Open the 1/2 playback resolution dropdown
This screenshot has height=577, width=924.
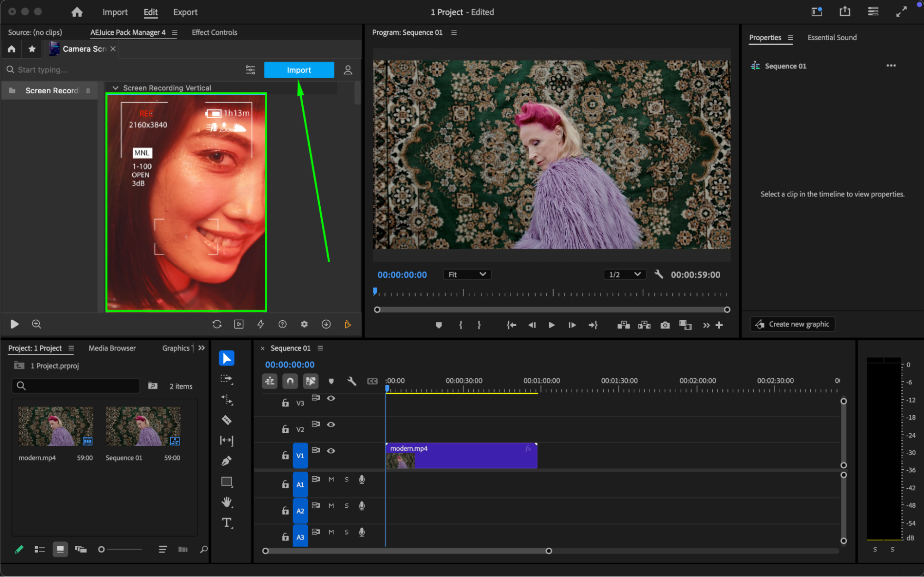pyautogui.click(x=624, y=274)
